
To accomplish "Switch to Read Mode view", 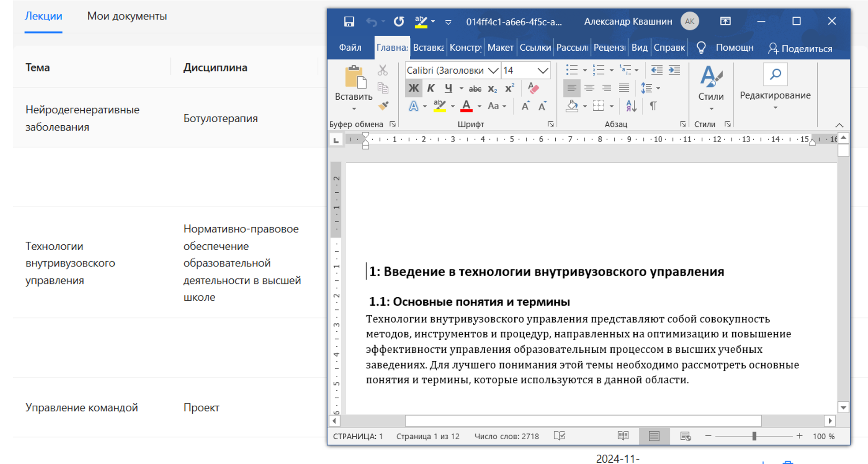I will point(623,436).
